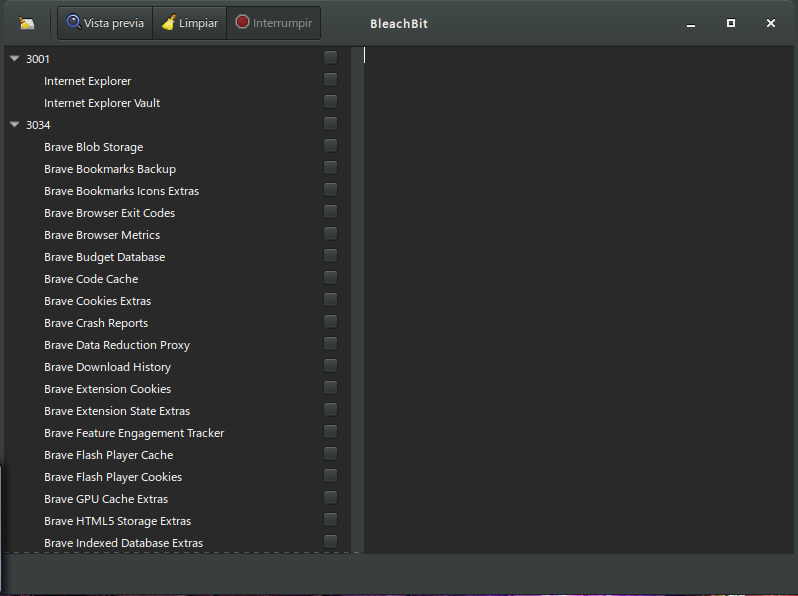Enable Brave Extension State Extras checkbox
Screen dimensions: 798x596
pos(330,410)
